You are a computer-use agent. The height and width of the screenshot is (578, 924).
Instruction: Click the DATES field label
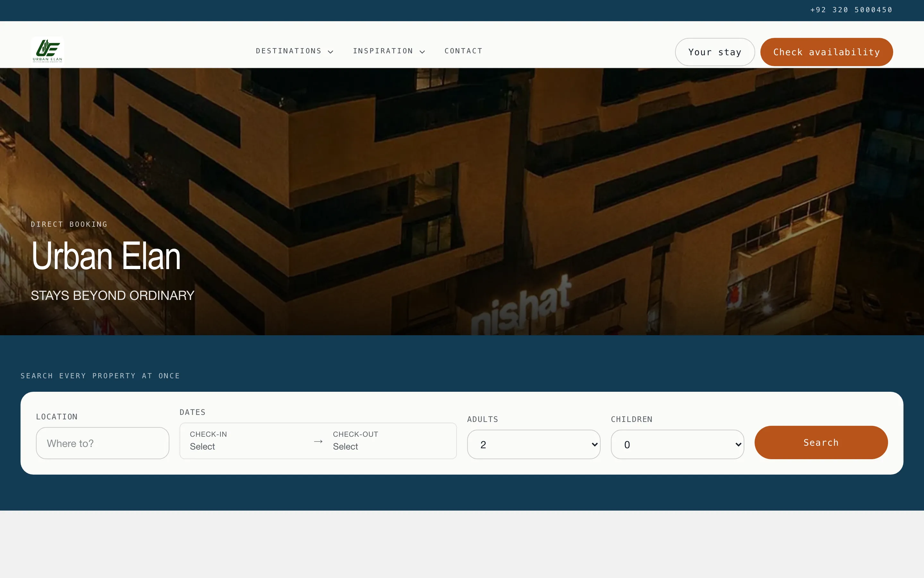click(193, 412)
